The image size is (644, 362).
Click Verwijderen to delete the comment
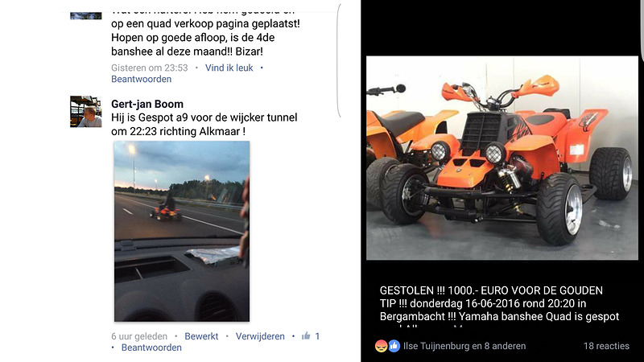[x=260, y=336]
